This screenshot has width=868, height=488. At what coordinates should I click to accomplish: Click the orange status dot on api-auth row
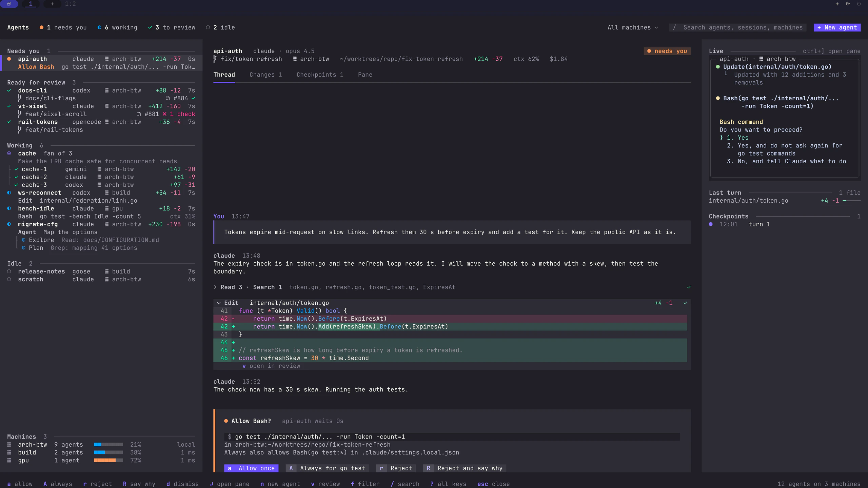(x=9, y=59)
